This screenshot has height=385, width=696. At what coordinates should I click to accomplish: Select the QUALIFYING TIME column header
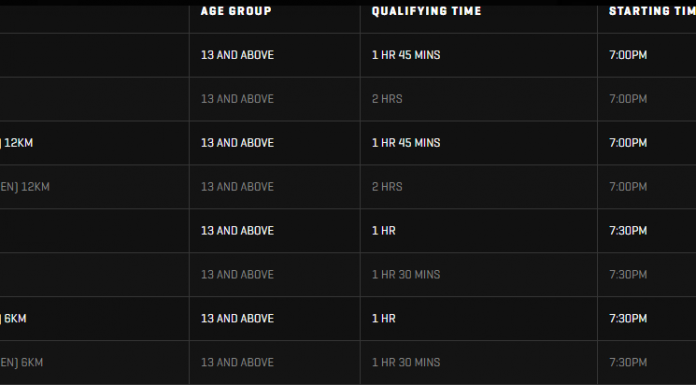point(426,11)
